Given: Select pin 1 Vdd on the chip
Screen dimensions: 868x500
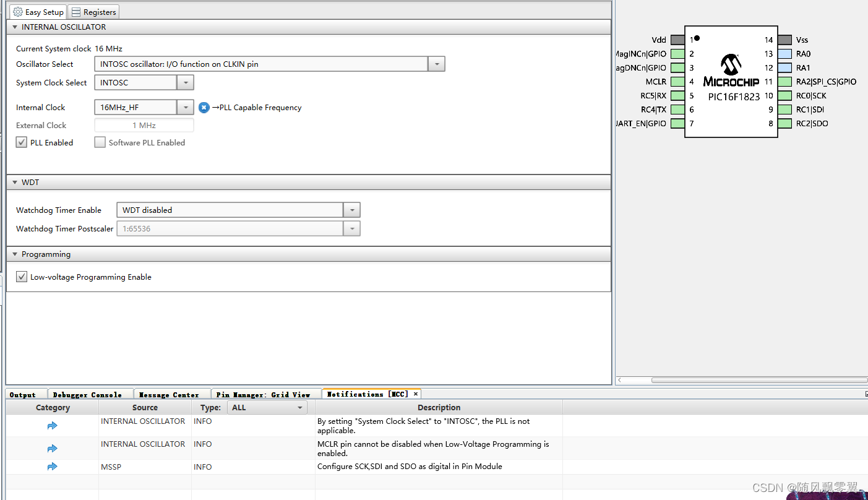Looking at the screenshot, I should click(x=677, y=40).
